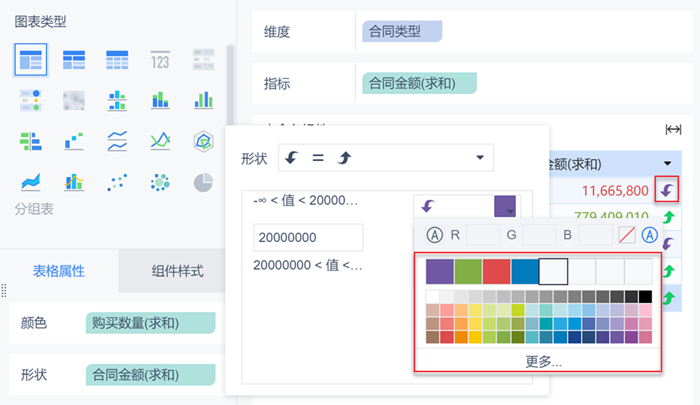The width and height of the screenshot is (700, 405).
Task: Choose the transparent no-color option
Action: tap(627, 236)
